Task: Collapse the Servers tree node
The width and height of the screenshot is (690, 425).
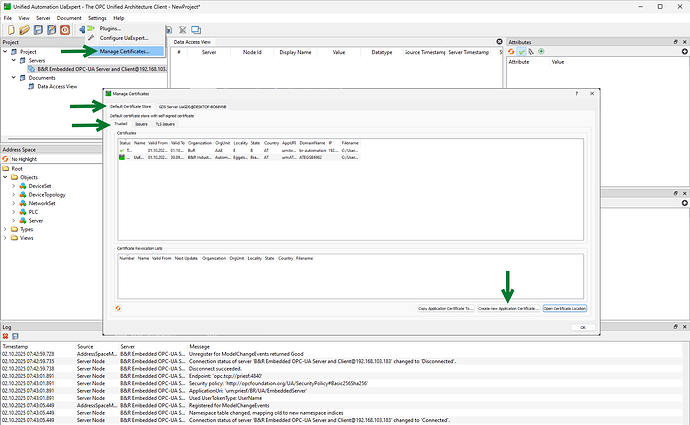Action: pyautogui.click(x=14, y=60)
